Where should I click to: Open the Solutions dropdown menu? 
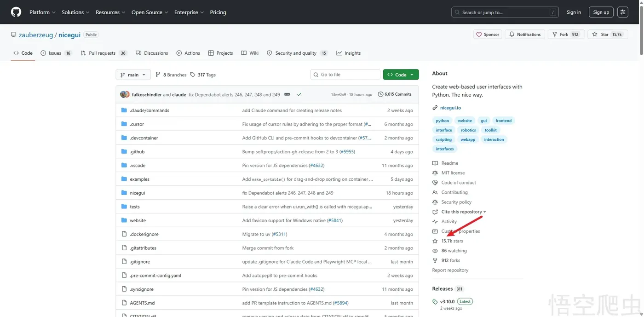point(76,12)
